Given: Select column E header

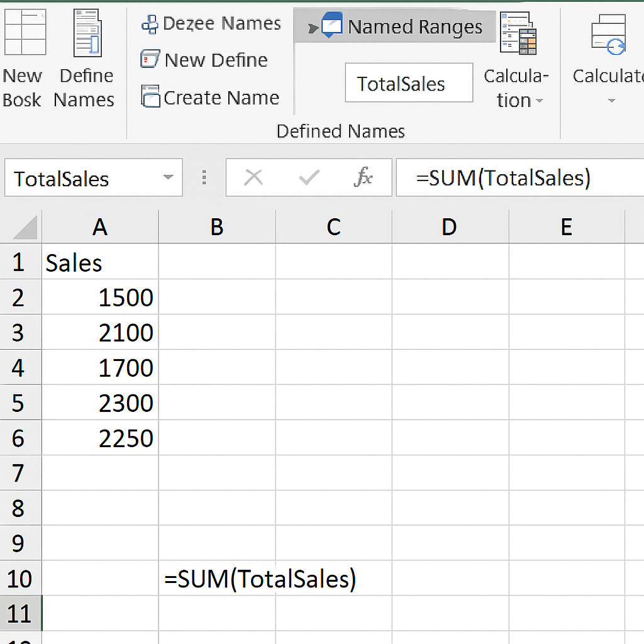Looking at the screenshot, I should (567, 227).
